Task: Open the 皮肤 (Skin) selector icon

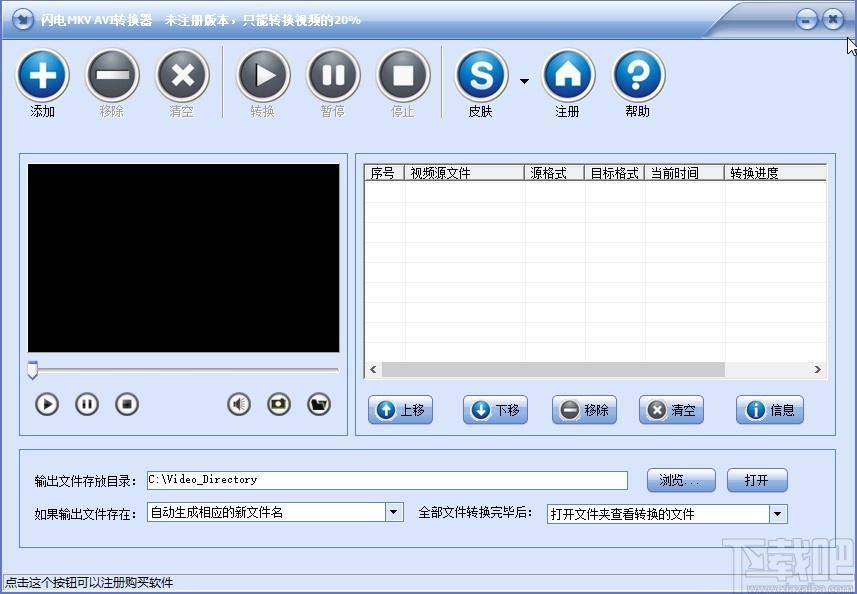Action: (480, 74)
